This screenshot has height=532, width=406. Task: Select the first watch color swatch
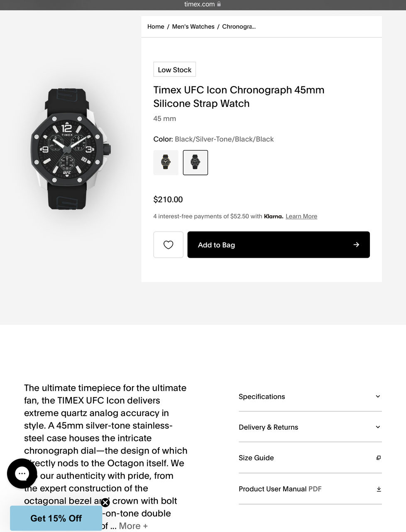click(x=166, y=163)
